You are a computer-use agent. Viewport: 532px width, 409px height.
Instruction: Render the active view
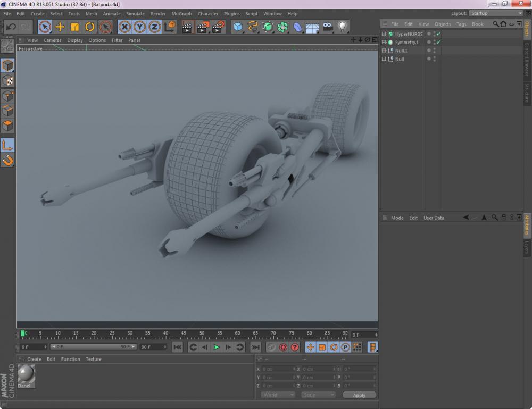[x=187, y=27]
